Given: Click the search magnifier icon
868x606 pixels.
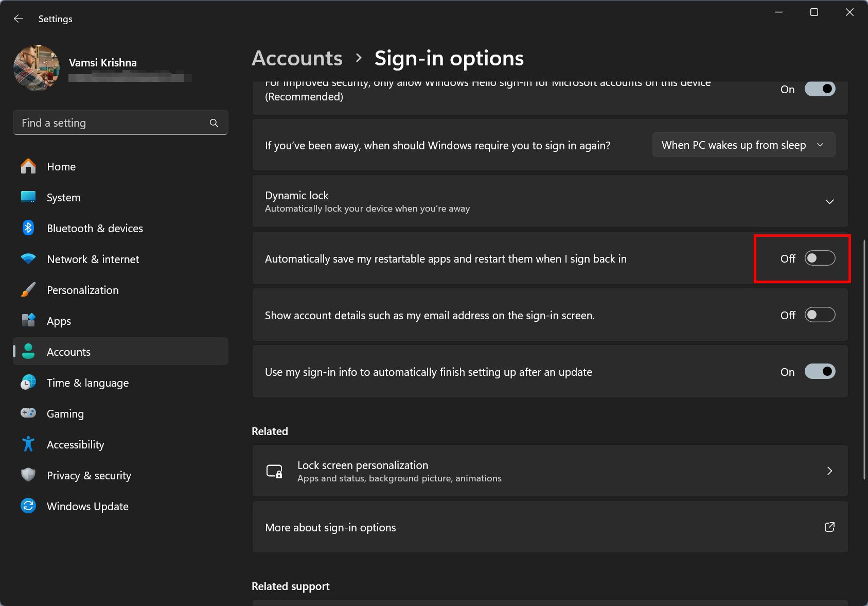Looking at the screenshot, I should pyautogui.click(x=214, y=123).
